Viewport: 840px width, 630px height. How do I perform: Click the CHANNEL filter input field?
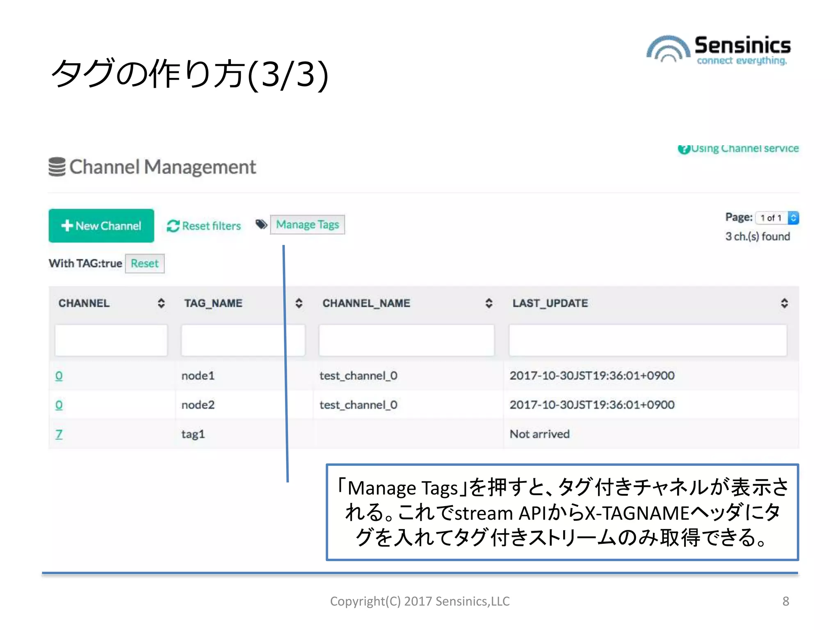(111, 340)
